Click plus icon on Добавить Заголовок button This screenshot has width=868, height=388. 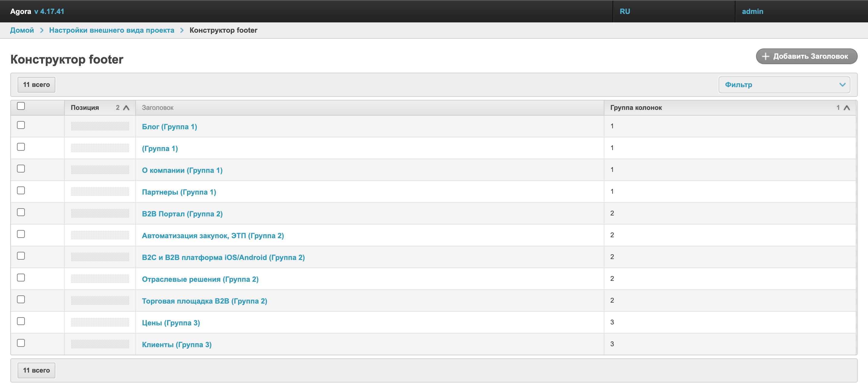pos(766,56)
